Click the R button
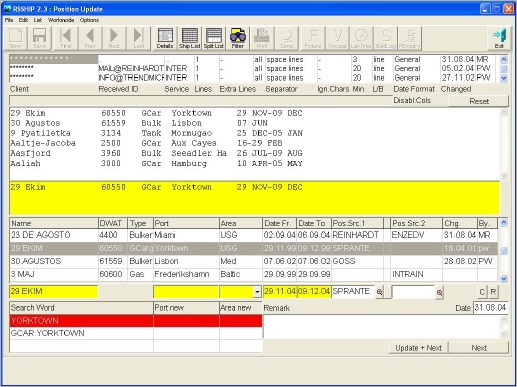The image size is (517, 387). tap(493, 292)
